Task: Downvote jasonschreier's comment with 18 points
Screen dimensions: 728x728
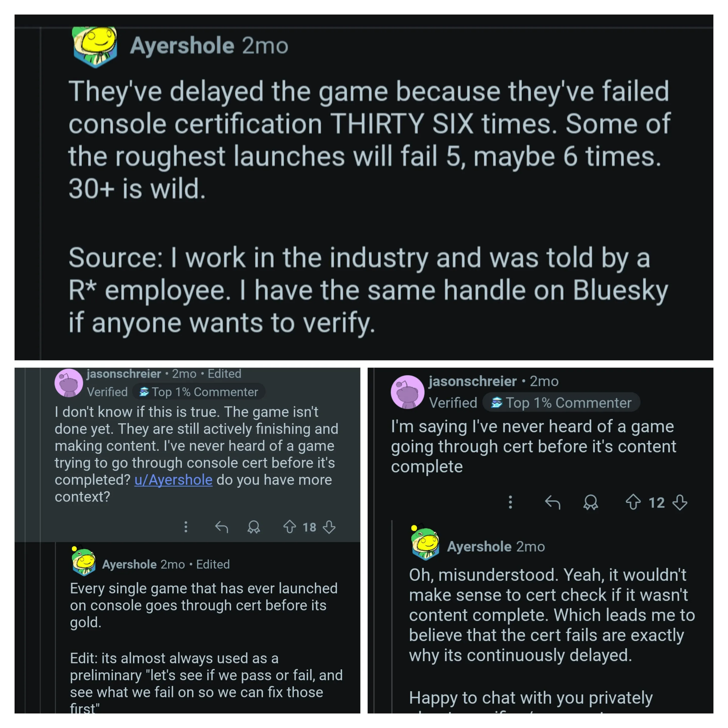Action: click(x=329, y=527)
